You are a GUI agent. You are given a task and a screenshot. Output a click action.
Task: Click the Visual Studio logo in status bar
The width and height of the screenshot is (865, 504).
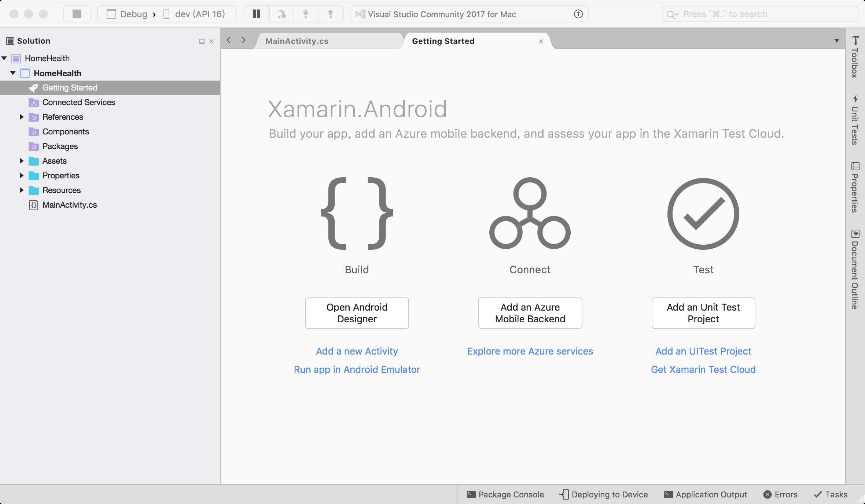point(361,14)
